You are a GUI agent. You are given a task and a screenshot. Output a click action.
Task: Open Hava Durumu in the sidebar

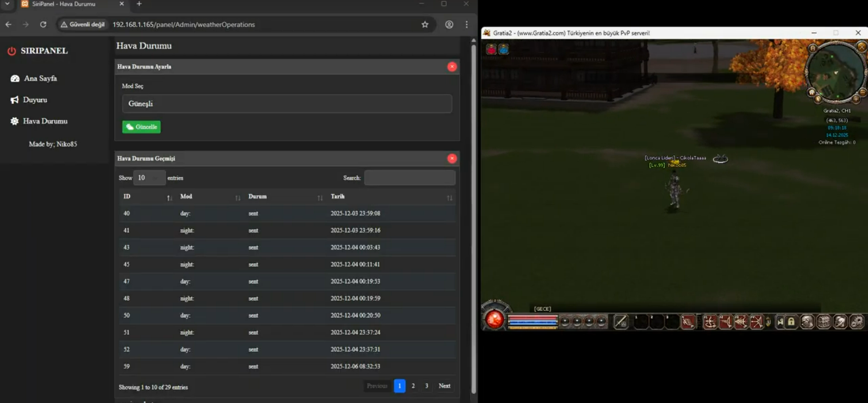(39, 121)
